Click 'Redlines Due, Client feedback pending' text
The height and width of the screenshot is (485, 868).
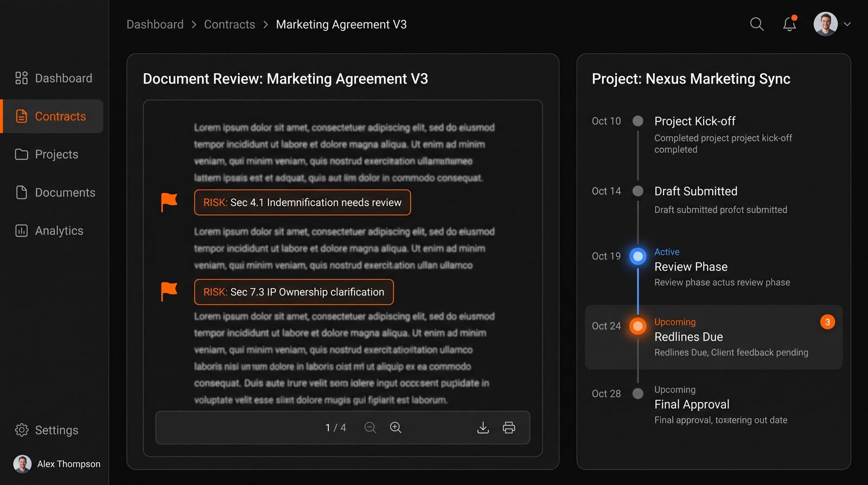tap(731, 353)
